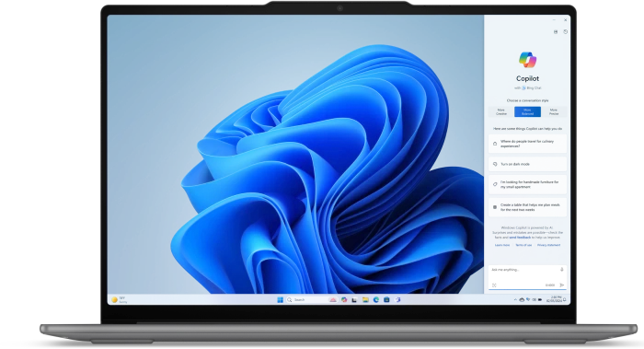This screenshot has width=644, height=349.
Task: Click the microphone icon in Copilot input
Action: pyautogui.click(x=561, y=270)
